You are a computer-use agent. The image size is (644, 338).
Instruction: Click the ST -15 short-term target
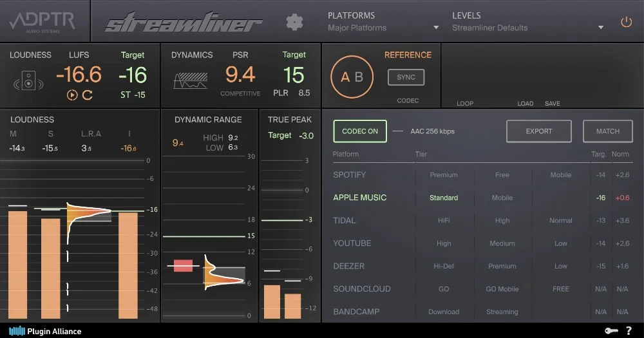point(133,95)
